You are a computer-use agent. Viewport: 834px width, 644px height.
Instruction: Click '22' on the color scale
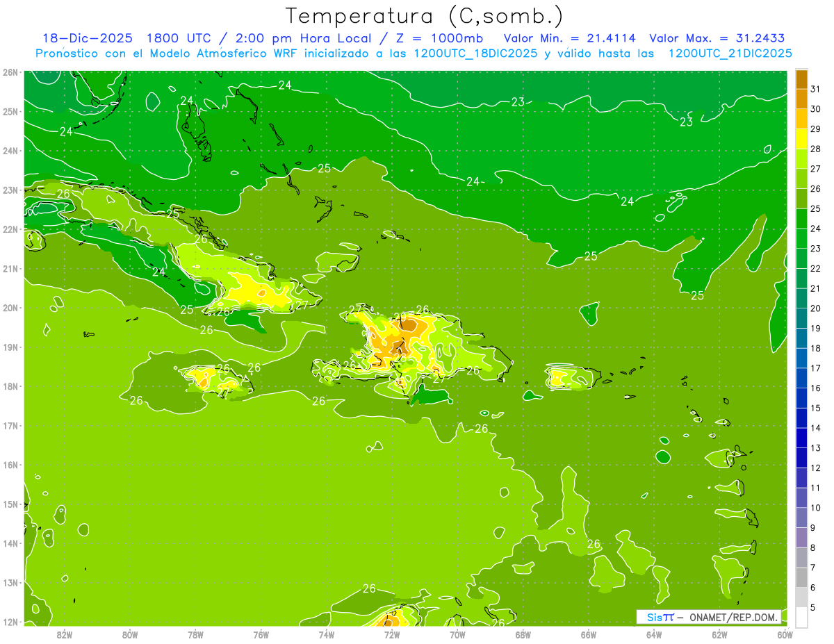(x=816, y=268)
